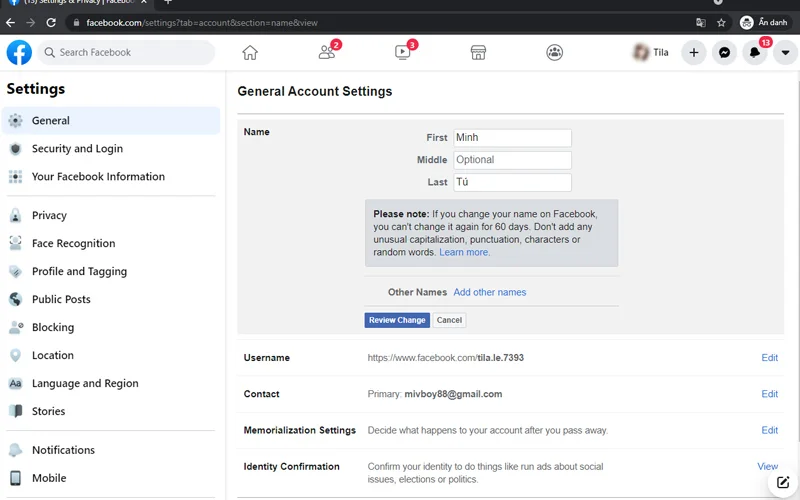Bookmark page with star icon
The image size is (800, 500).
[x=721, y=22]
